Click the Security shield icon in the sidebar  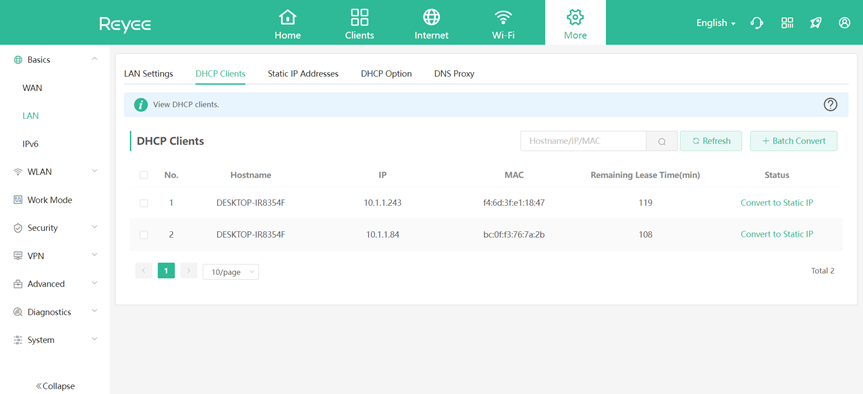coord(18,228)
